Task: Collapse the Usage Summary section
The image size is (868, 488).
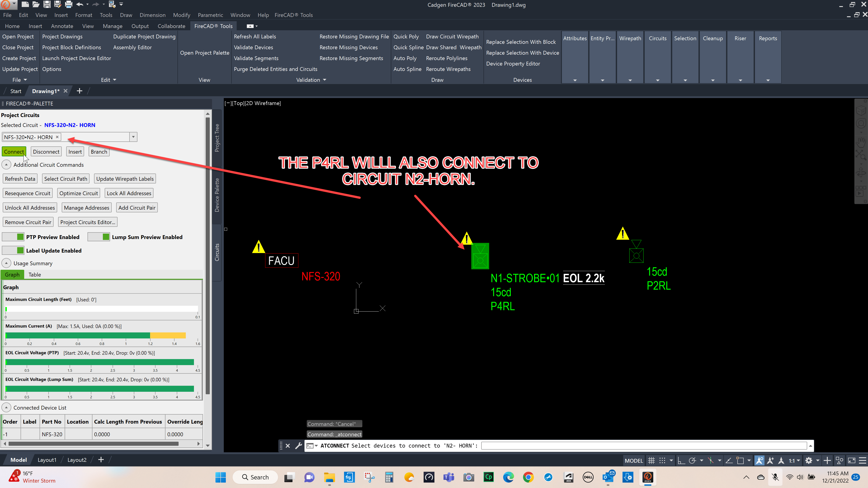Action: [6, 263]
